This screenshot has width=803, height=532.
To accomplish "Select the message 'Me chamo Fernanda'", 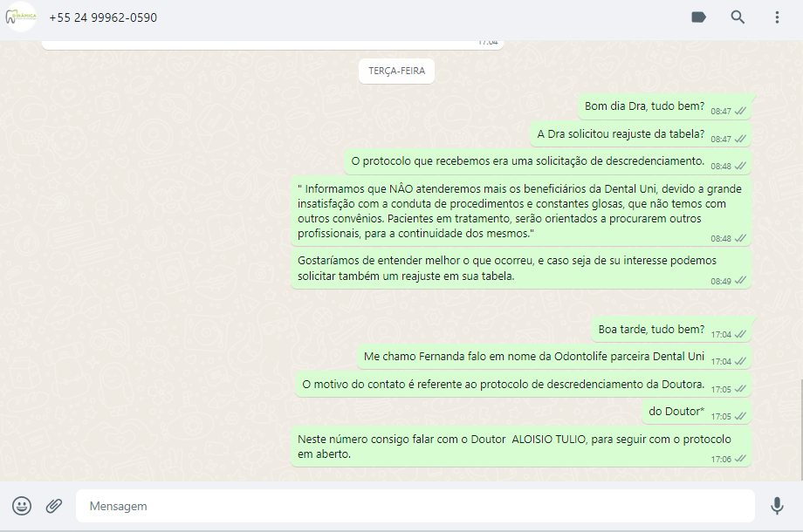I will pos(554,357).
